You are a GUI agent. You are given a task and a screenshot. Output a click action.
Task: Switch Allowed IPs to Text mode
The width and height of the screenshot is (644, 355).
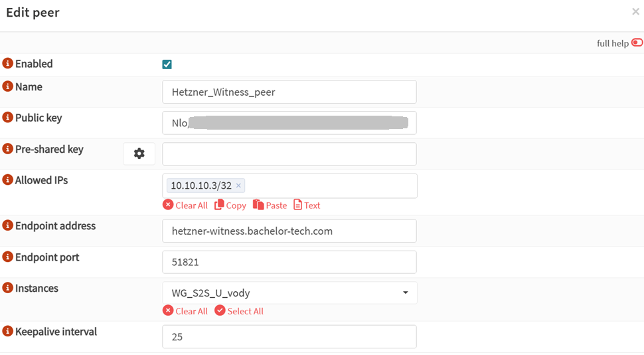[307, 205]
